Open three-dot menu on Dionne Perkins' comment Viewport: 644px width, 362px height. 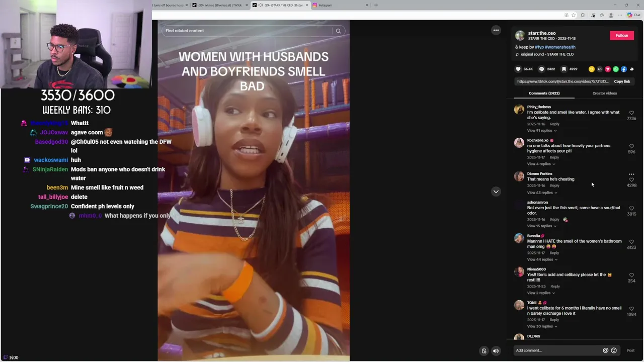pos(631,174)
